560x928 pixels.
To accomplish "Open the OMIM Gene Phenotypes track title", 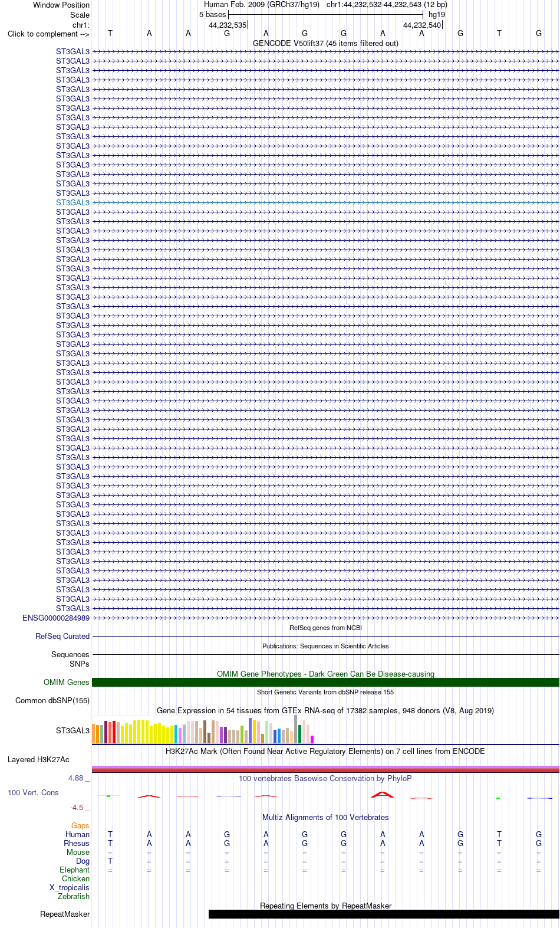I will [325, 674].
